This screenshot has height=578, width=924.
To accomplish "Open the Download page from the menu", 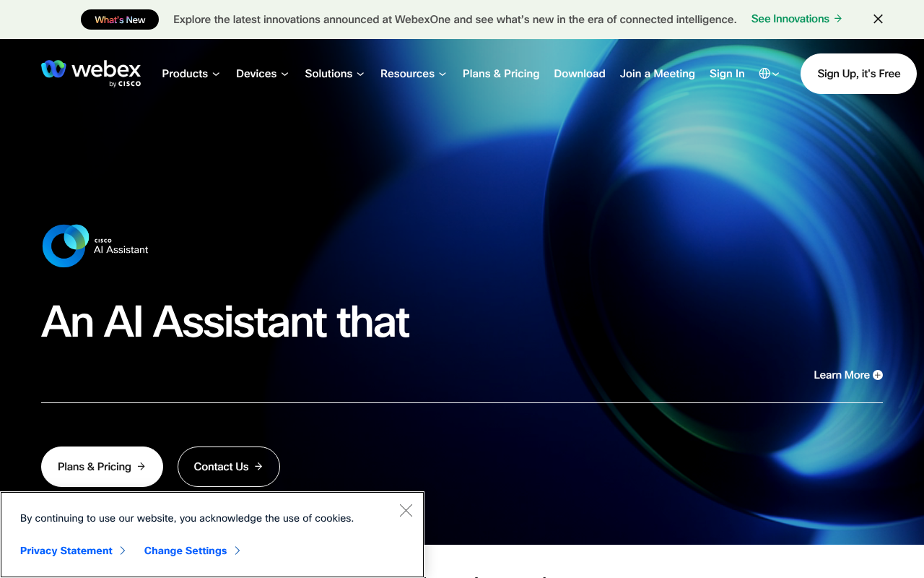I will [580, 73].
